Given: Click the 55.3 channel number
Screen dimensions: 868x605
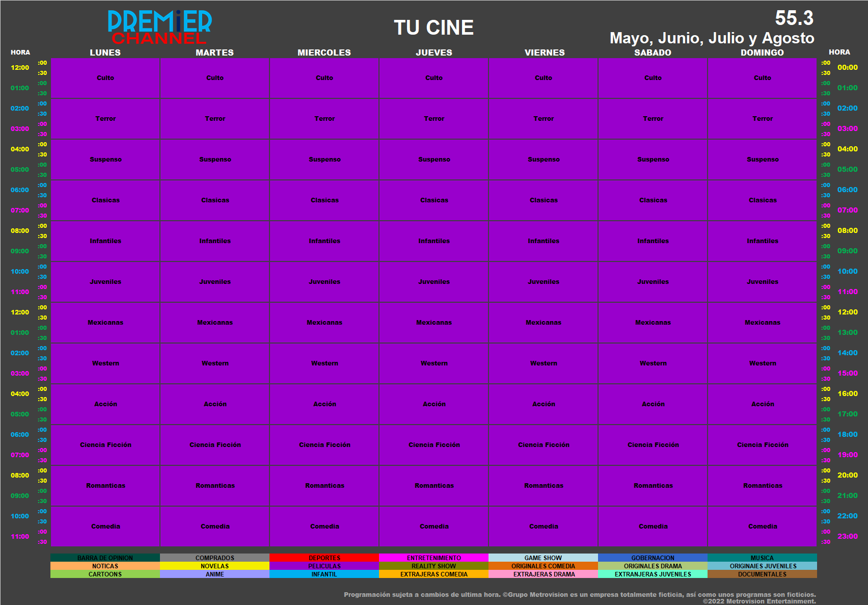Looking at the screenshot, I should [x=794, y=18].
